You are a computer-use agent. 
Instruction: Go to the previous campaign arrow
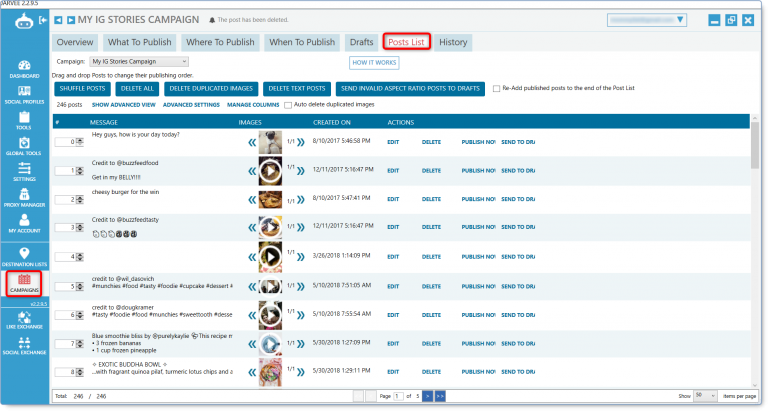pos(58,20)
